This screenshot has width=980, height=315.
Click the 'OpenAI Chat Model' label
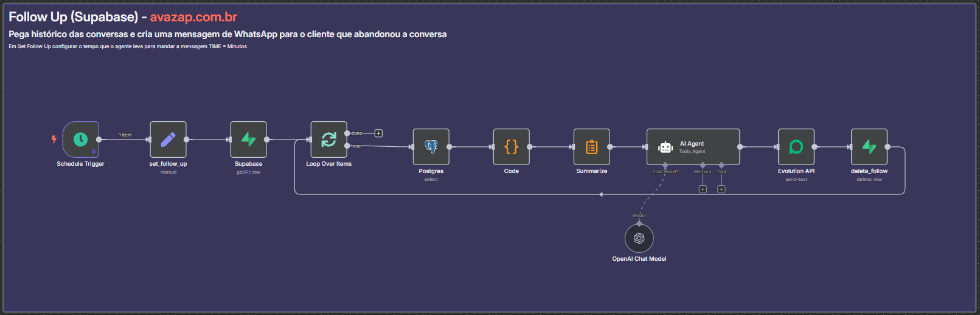click(639, 259)
